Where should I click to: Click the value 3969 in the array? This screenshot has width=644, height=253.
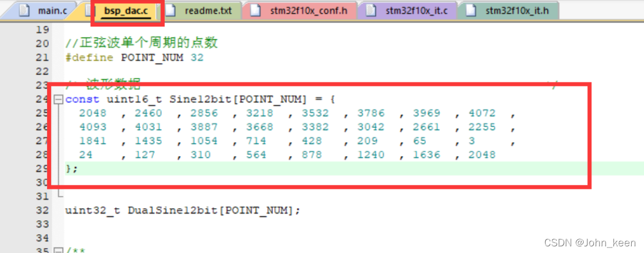coord(427,113)
